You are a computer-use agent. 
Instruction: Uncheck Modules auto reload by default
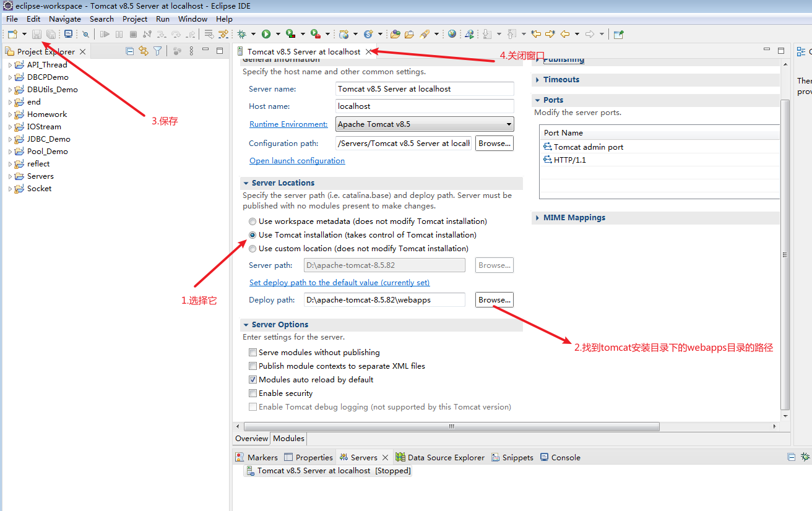pos(253,380)
